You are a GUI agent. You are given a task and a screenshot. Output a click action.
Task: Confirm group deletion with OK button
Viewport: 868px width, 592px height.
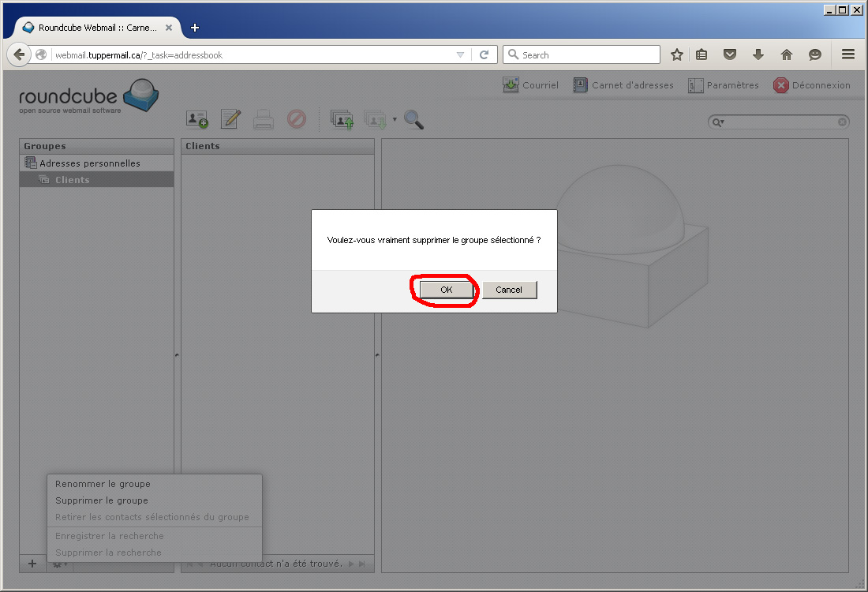446,290
